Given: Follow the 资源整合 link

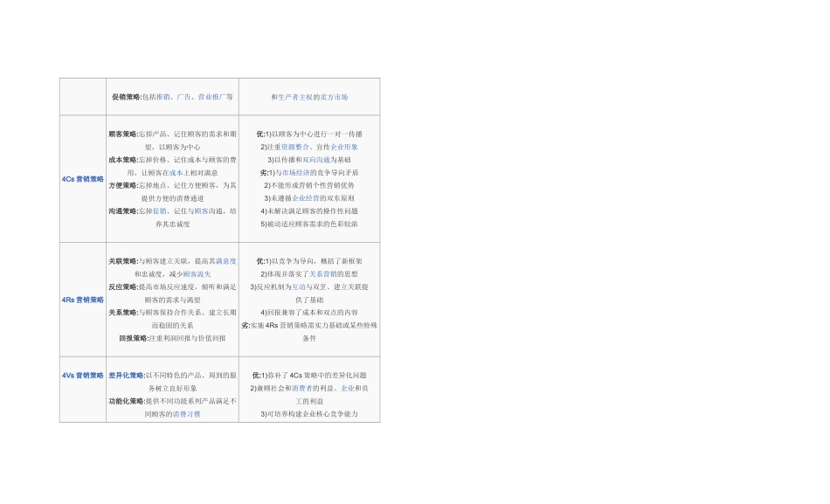Looking at the screenshot, I should click(294, 147).
